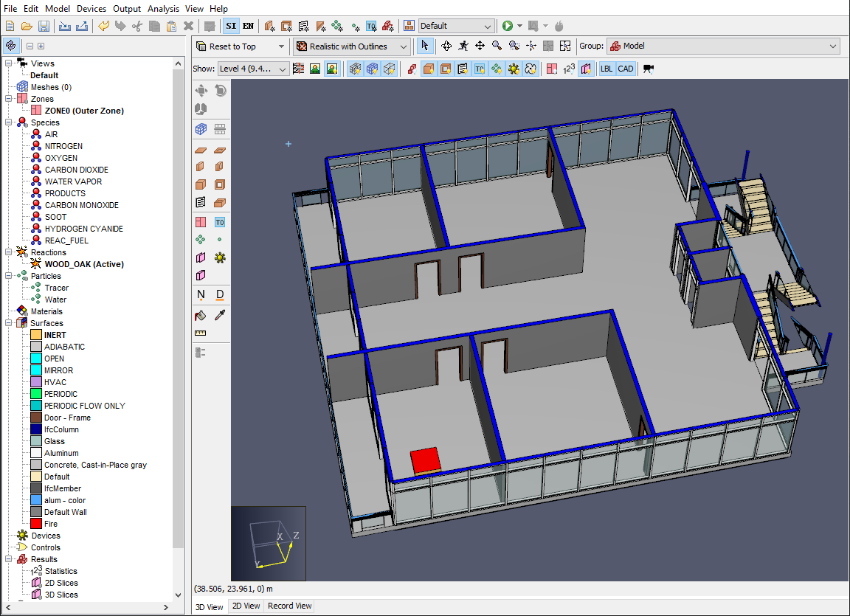Screen dimensions: 850x616
Task: Toggle LBL labels display
Action: 607,69
